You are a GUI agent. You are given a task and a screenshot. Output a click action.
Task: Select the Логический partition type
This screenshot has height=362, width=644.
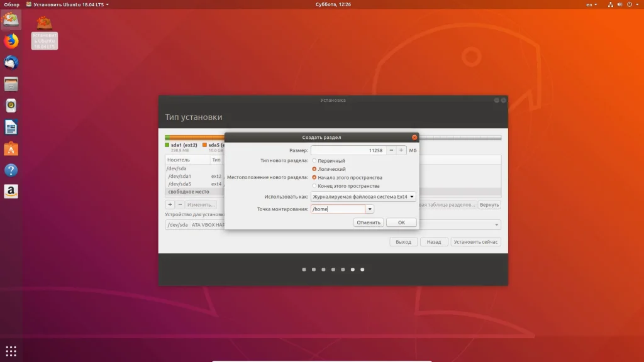click(x=314, y=169)
